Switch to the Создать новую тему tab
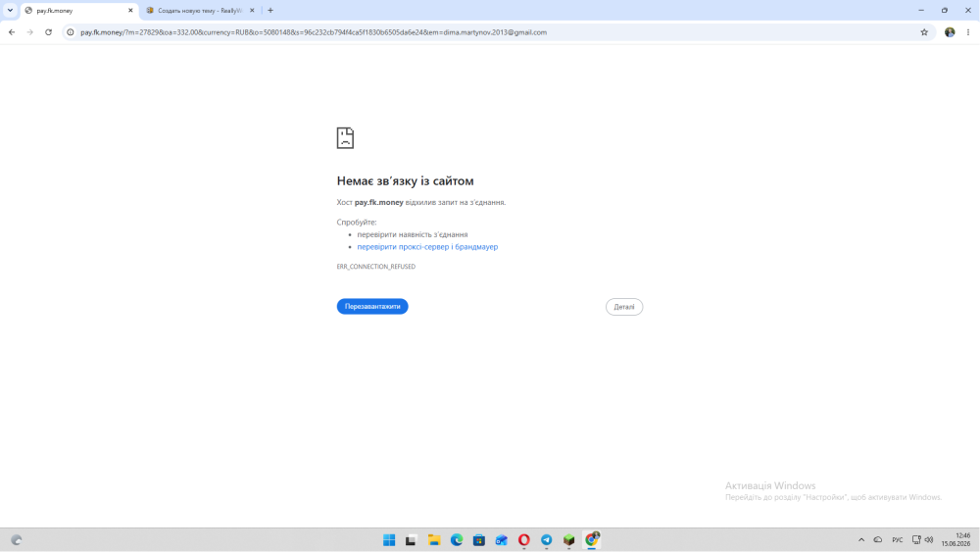 tap(201, 11)
